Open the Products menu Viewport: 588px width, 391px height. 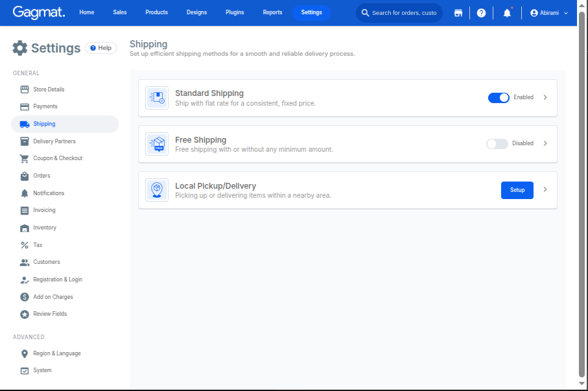click(156, 12)
